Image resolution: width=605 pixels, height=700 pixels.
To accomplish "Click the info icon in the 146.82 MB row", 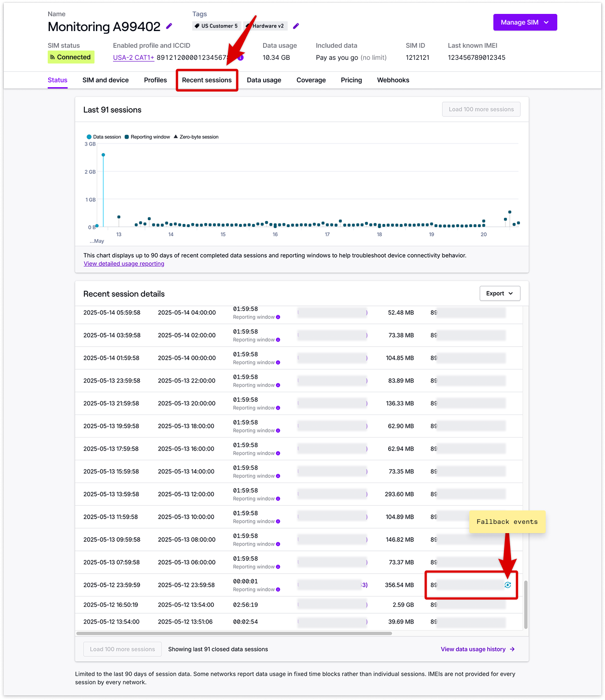I will click(x=278, y=544).
